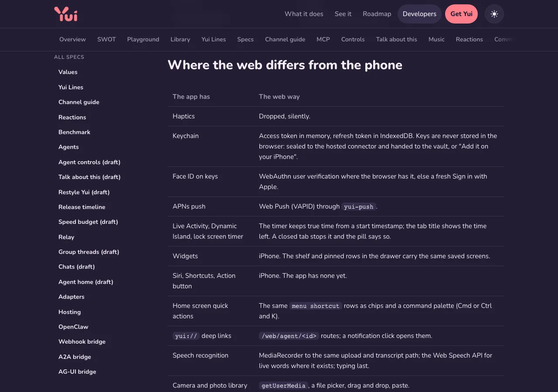Open Agent home (draft) spec
The width and height of the screenshot is (558, 392).
tap(86, 282)
